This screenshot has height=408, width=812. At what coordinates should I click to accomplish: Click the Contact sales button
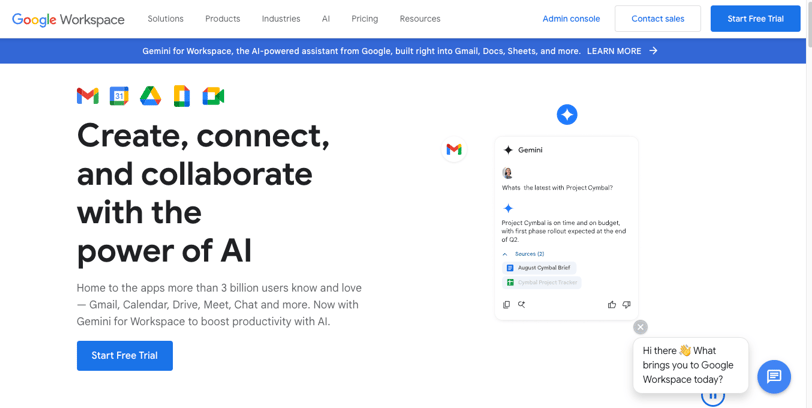657,19
